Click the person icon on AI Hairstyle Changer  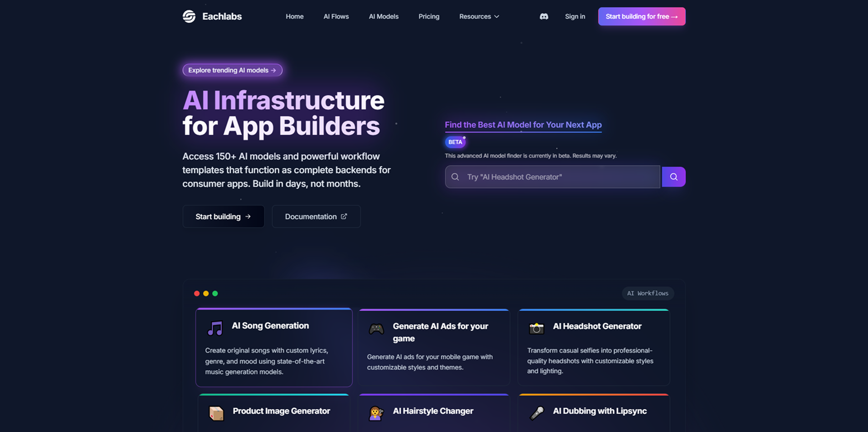coord(376,413)
